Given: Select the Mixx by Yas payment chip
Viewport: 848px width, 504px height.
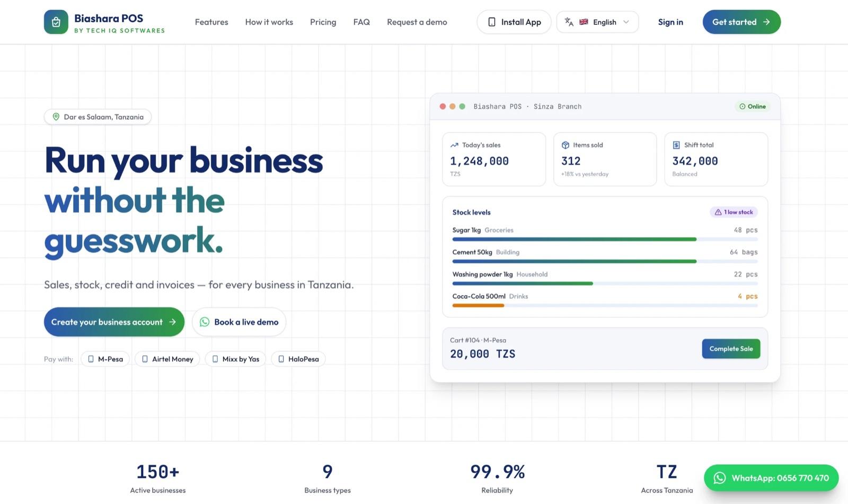Looking at the screenshot, I should click(235, 359).
